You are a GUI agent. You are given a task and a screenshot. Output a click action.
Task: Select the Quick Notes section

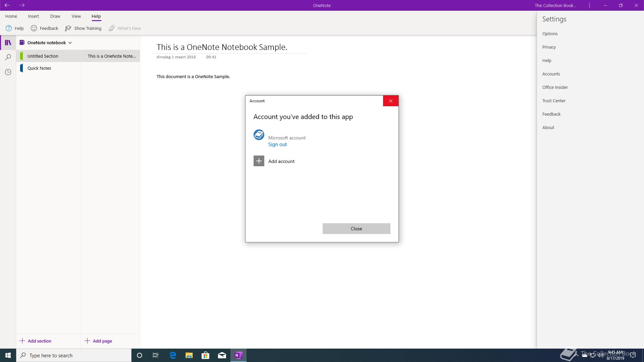coord(39,68)
